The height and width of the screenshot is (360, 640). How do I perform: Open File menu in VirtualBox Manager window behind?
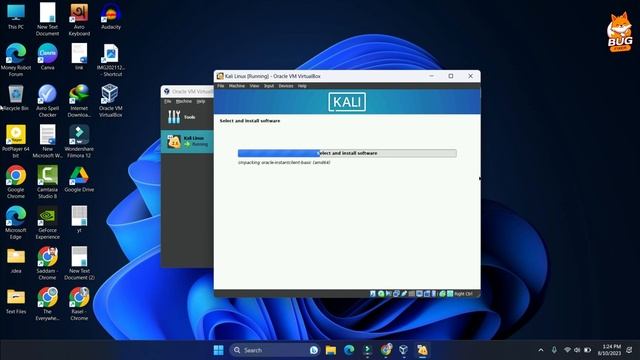pos(167,101)
